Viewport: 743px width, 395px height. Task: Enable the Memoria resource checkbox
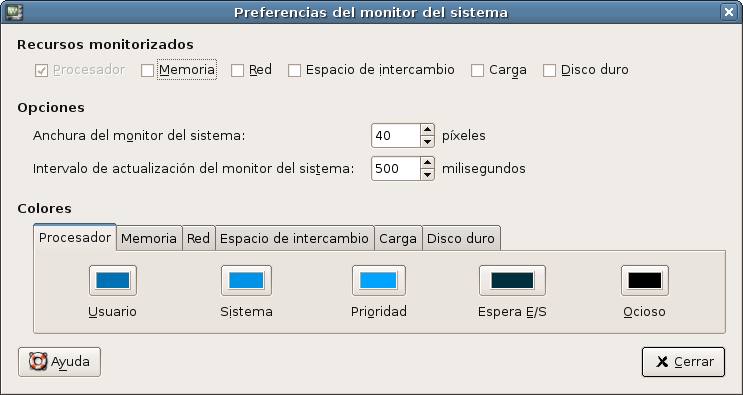coord(147,70)
